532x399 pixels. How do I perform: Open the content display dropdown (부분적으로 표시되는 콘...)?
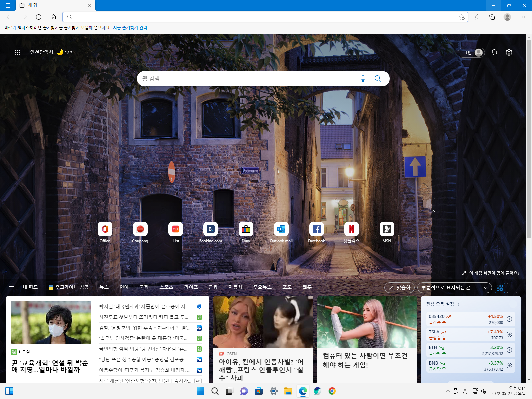click(x=455, y=288)
